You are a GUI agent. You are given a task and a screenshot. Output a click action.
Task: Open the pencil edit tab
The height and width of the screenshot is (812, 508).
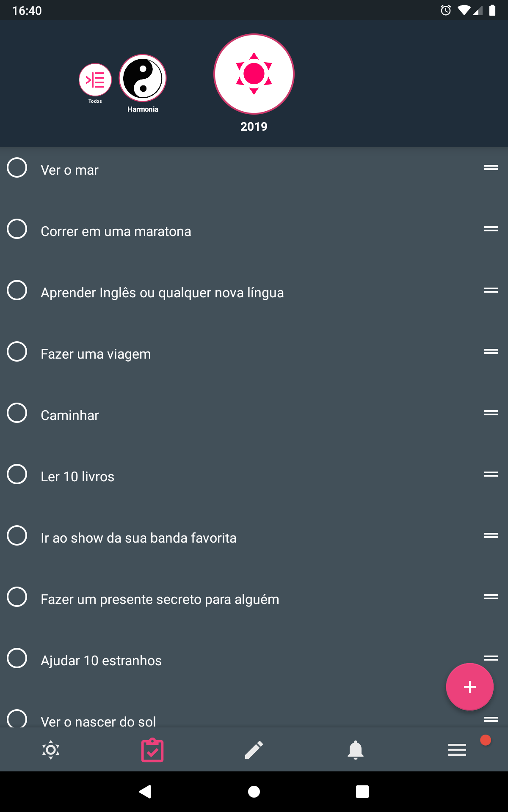(254, 750)
